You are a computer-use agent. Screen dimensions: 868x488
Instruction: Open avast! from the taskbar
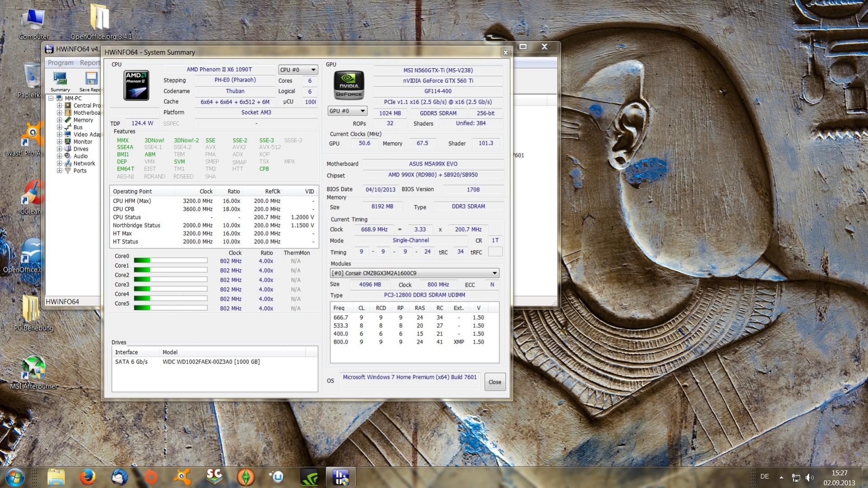[182, 478]
